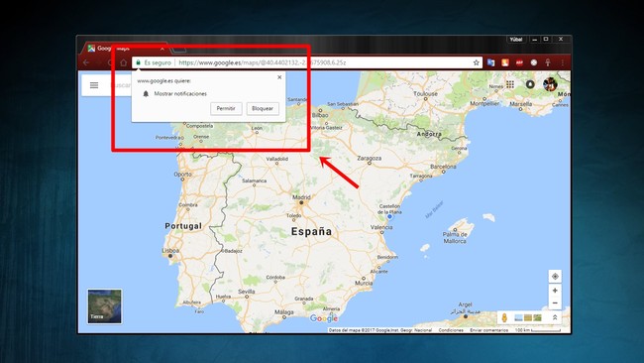Click the third imagery thumbnail beside pegman
Screen dimensions: 644x363
point(537,317)
